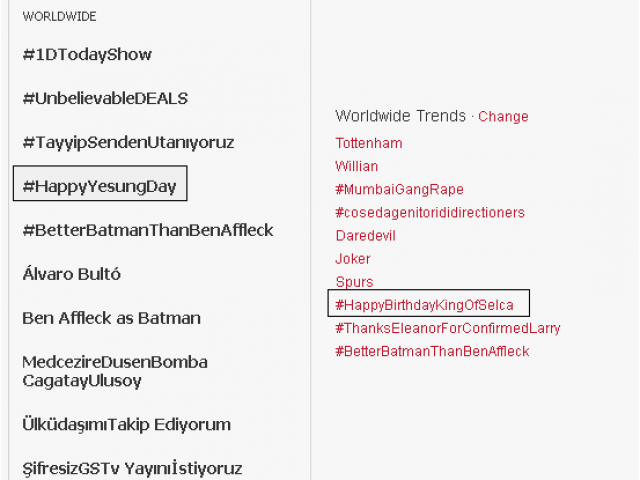Select the Joker trending topic
Image resolution: width=640 pixels, height=480 pixels.
(x=353, y=258)
